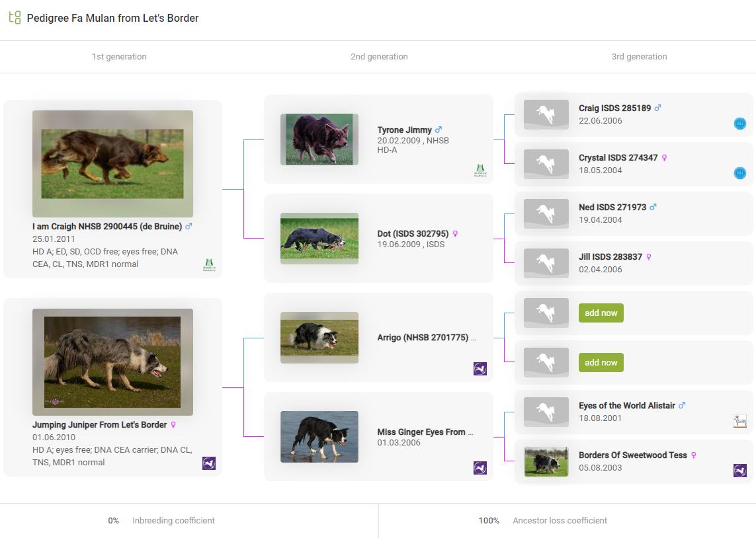Open Jumping Juniper From Let's Border link
The width and height of the screenshot is (756, 538).
99,425
